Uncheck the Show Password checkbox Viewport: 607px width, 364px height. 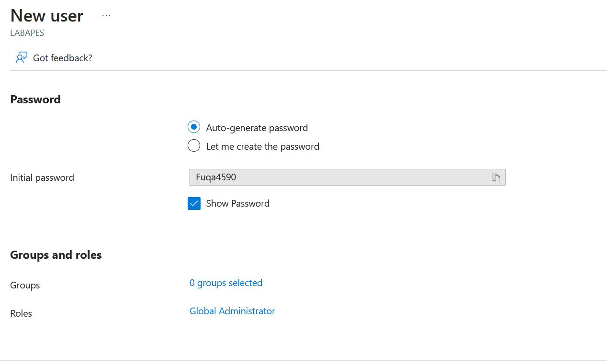click(194, 203)
